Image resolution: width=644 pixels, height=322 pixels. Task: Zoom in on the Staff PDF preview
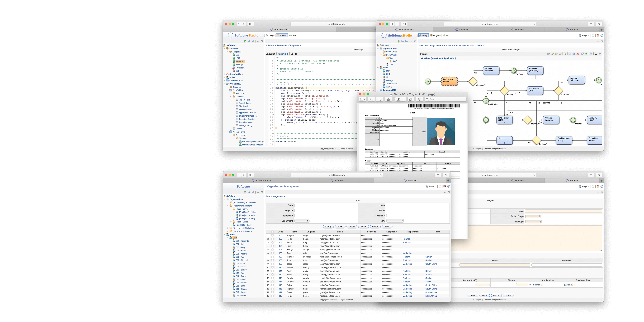click(379, 99)
